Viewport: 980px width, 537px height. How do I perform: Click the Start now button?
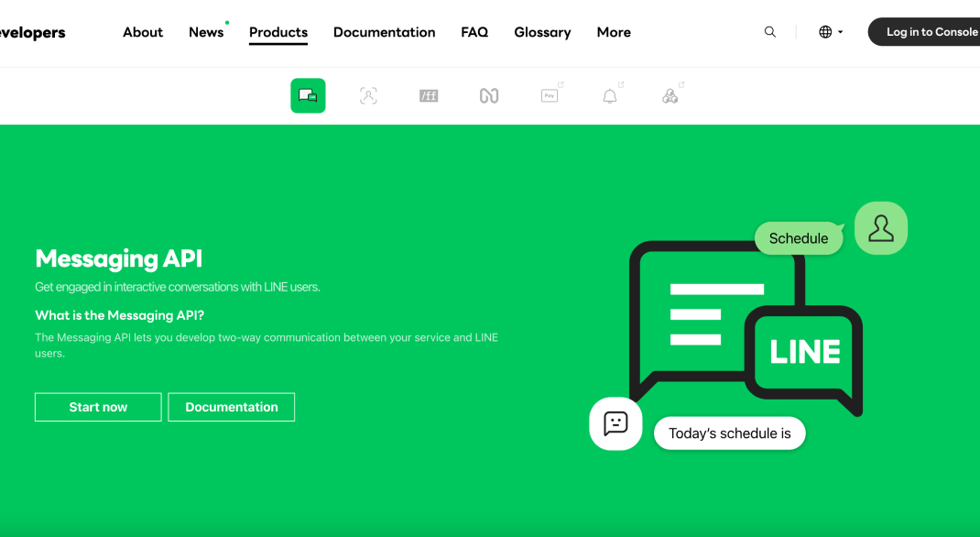[x=98, y=407]
